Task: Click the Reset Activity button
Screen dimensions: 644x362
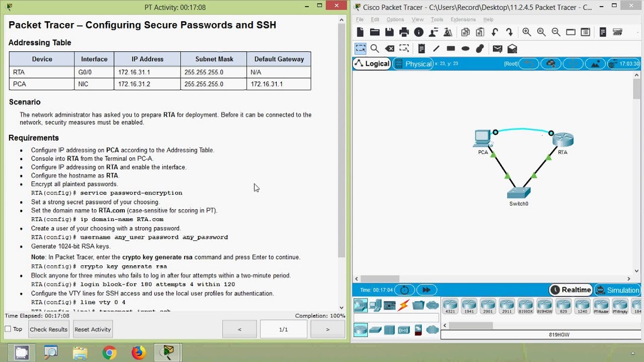Action: coord(93,329)
